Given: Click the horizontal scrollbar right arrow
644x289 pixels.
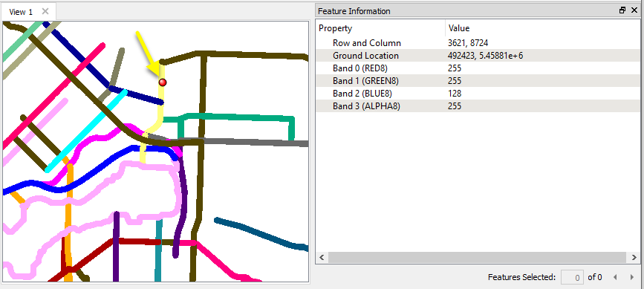Looking at the screenshot, I should (x=634, y=257).
